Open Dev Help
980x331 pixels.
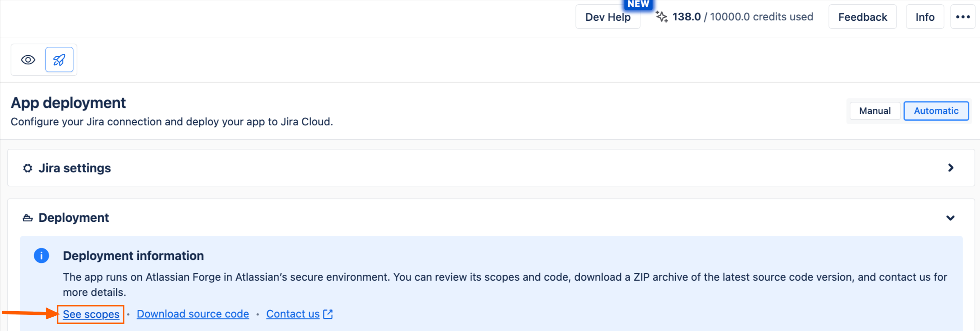608,17
